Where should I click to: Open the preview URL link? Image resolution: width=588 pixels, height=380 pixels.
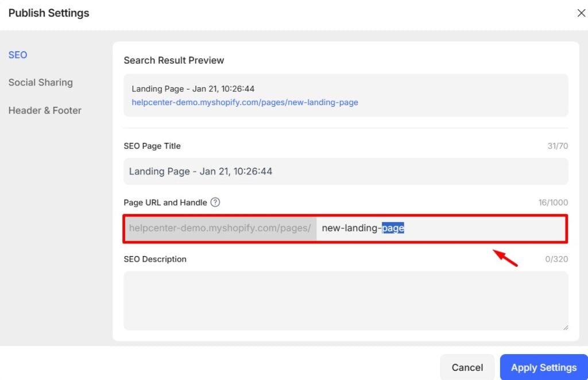[x=245, y=102]
